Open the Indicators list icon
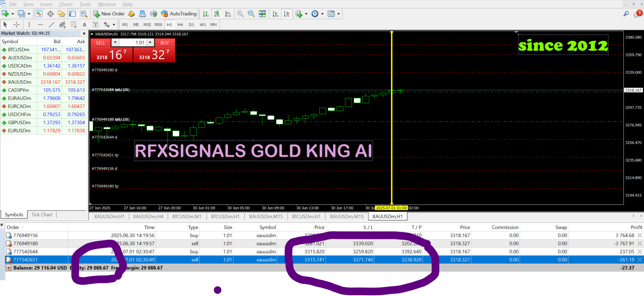This screenshot has width=644, height=296. click(x=299, y=14)
